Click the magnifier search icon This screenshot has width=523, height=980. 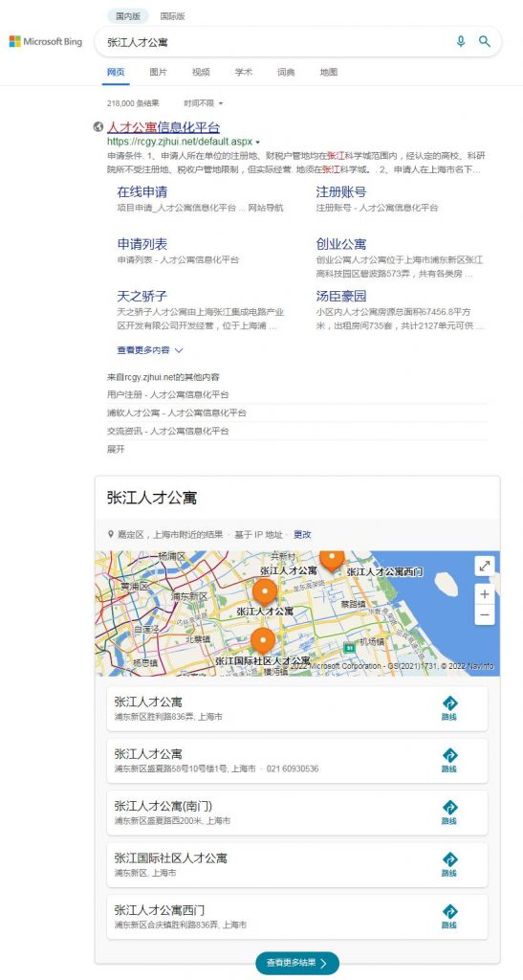(485, 42)
